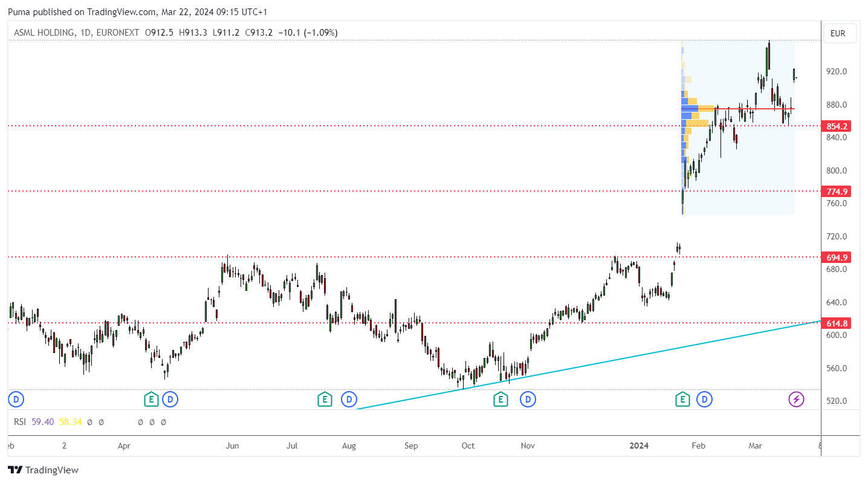Open the EUR currency selector
868x483 pixels.
(x=840, y=33)
